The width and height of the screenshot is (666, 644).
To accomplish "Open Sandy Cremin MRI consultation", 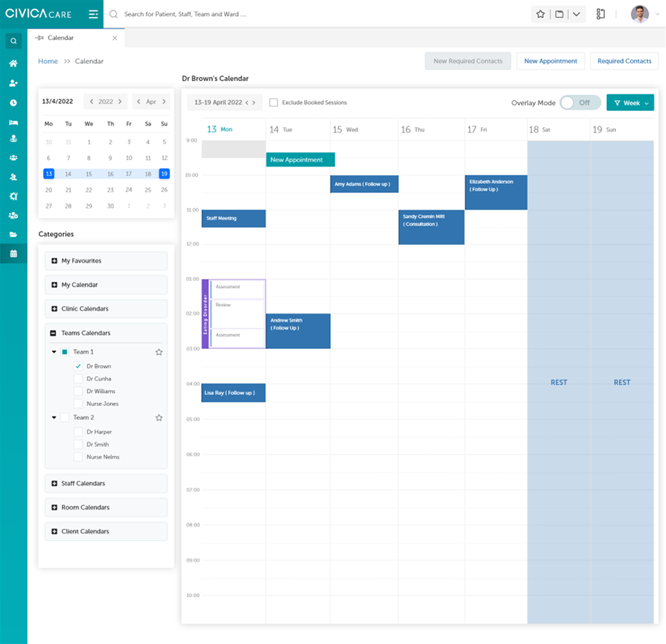I will coord(431,227).
